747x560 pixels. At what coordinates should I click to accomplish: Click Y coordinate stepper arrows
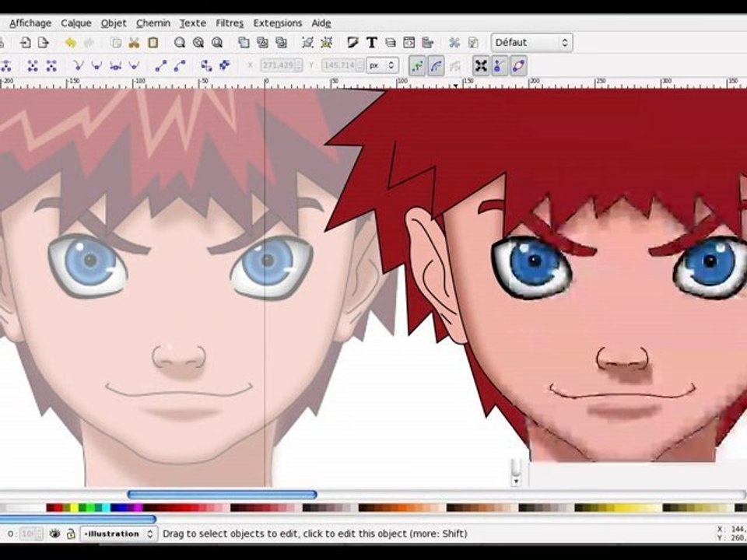pos(360,65)
